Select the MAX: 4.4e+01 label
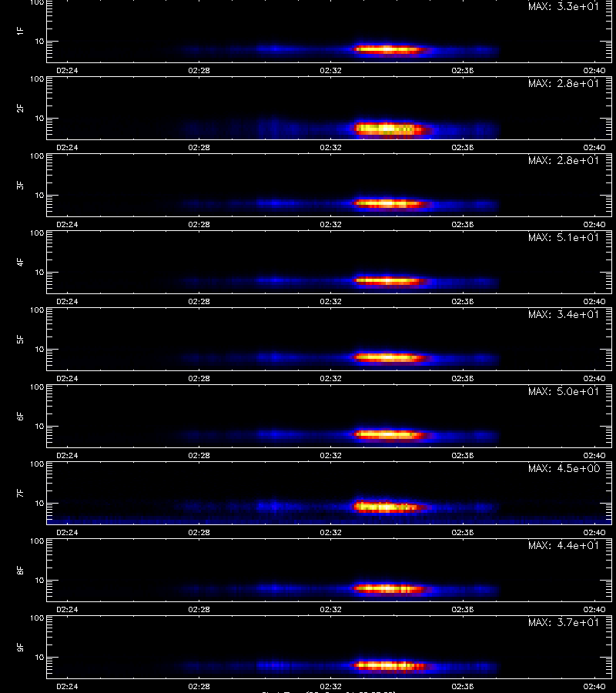Viewport: 616px width, 693px height. click(564, 545)
